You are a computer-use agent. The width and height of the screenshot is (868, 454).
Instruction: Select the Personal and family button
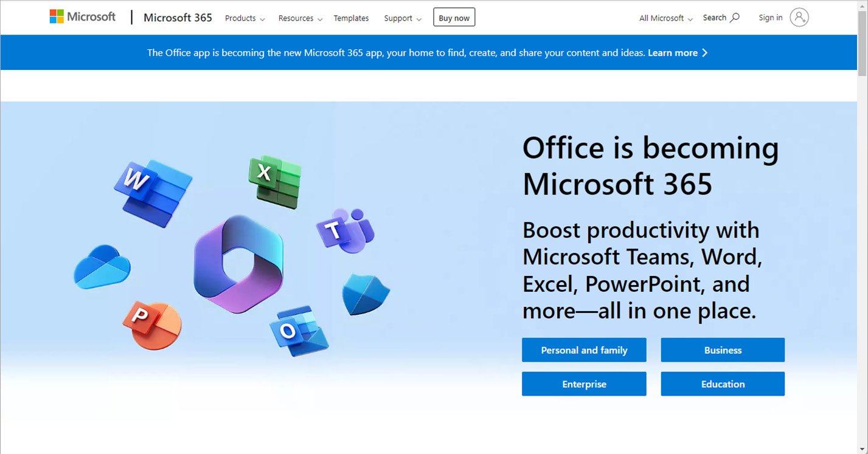[x=584, y=350]
